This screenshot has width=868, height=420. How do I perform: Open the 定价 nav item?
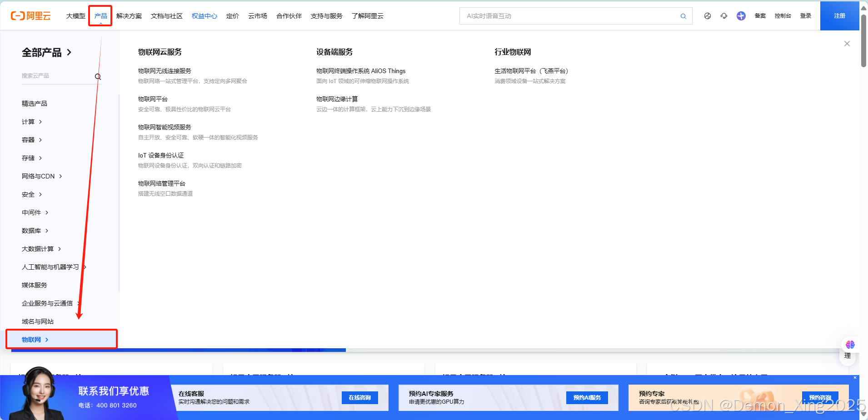pyautogui.click(x=233, y=16)
